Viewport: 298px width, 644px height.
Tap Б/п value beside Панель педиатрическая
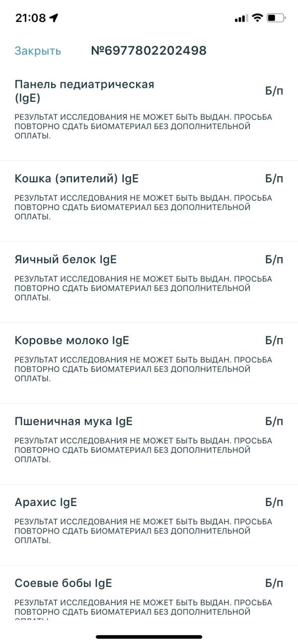[x=274, y=91]
